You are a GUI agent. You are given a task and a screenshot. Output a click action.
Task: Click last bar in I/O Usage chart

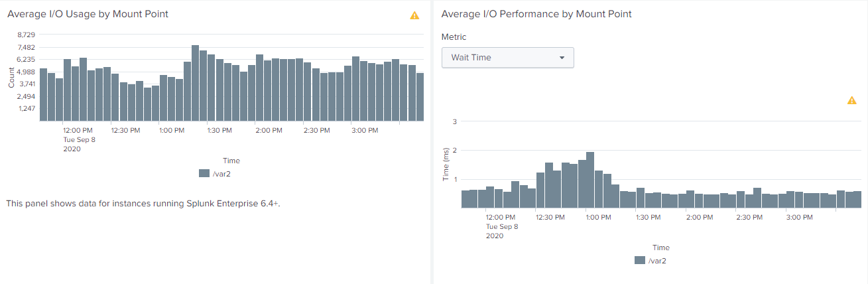tap(420, 97)
